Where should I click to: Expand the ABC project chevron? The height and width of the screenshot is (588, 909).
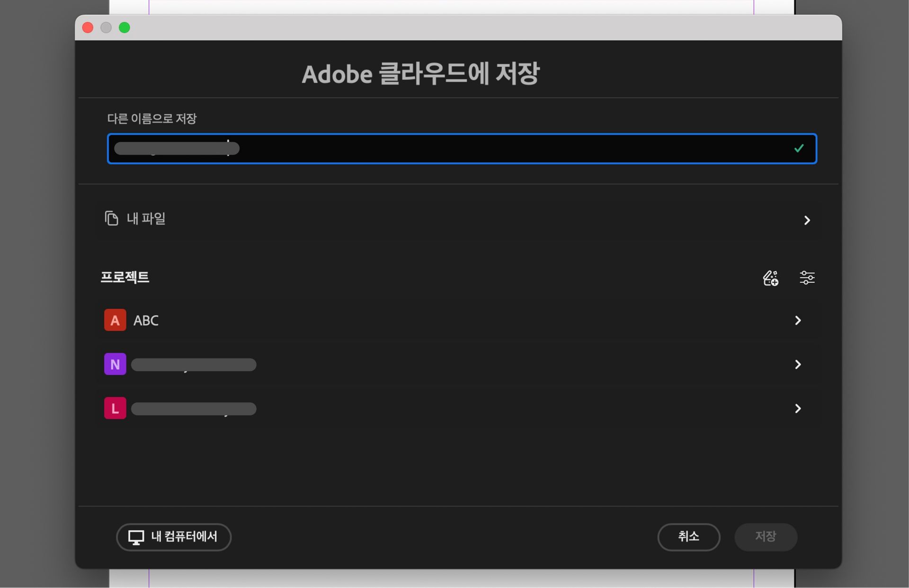pyautogui.click(x=798, y=321)
